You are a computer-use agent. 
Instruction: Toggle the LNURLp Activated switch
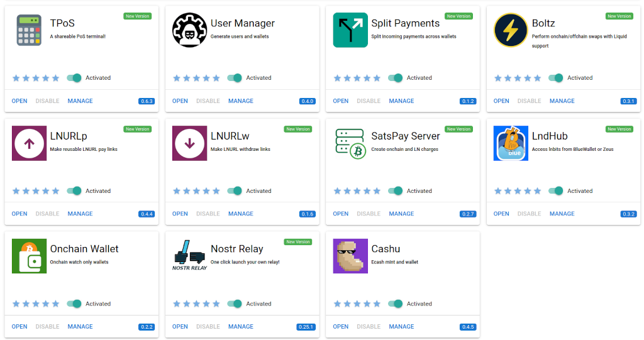[74, 190]
